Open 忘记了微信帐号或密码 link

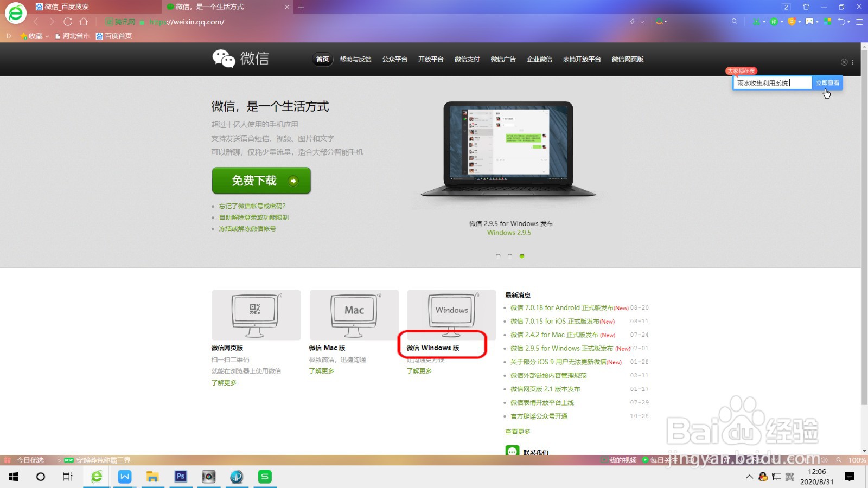[x=252, y=206]
